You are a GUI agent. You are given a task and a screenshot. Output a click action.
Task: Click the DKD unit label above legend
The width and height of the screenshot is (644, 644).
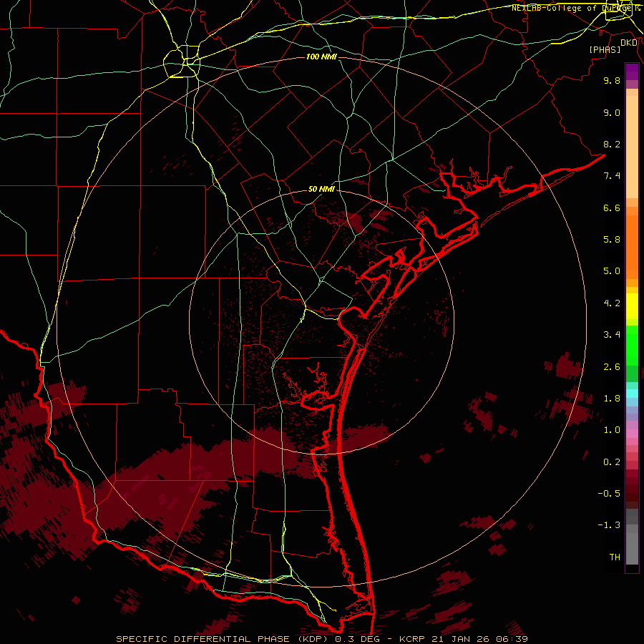629,43
